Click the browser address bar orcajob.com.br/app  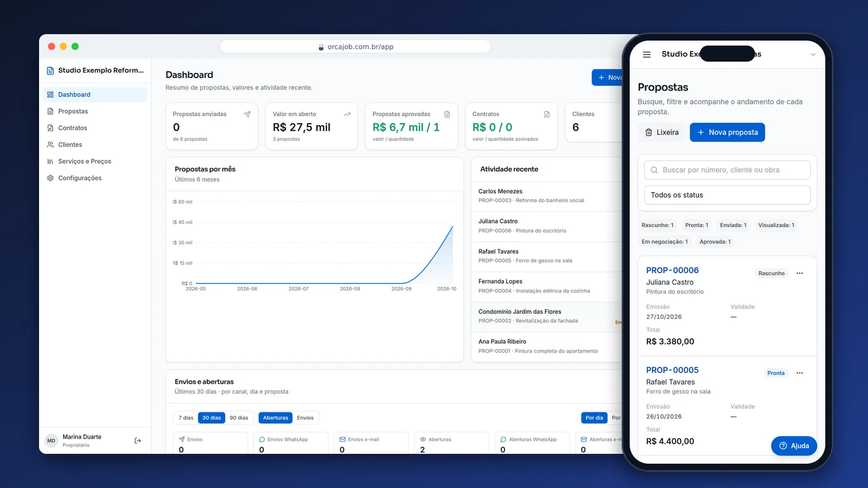click(x=355, y=47)
